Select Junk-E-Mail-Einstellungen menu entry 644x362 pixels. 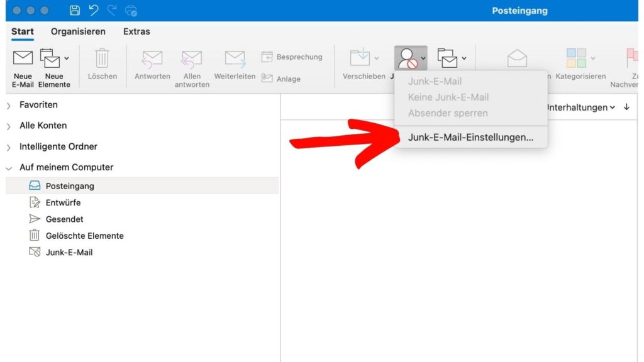[470, 137]
